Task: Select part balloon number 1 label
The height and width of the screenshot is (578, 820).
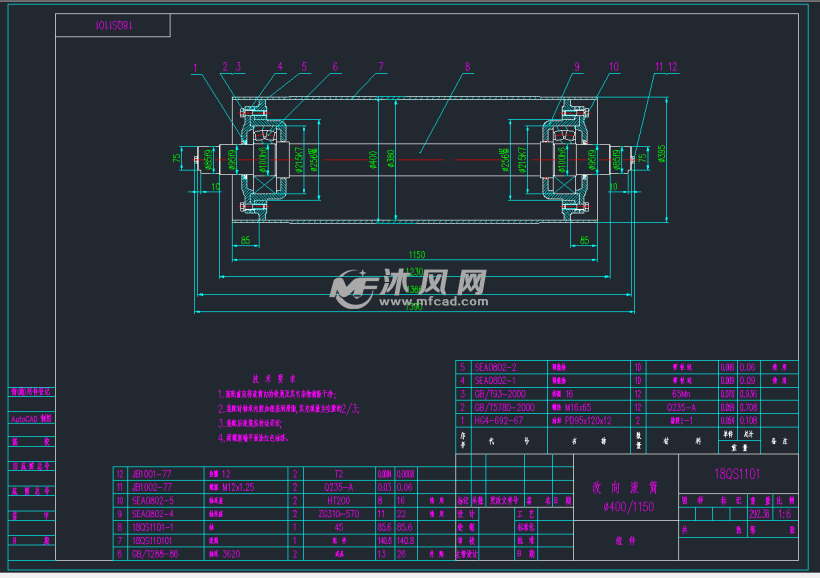Action: (196, 67)
